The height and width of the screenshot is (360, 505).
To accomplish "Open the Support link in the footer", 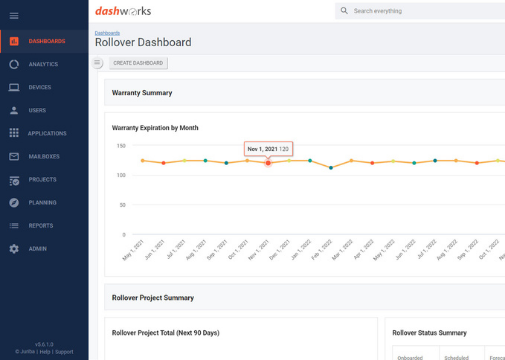I will point(64,352).
